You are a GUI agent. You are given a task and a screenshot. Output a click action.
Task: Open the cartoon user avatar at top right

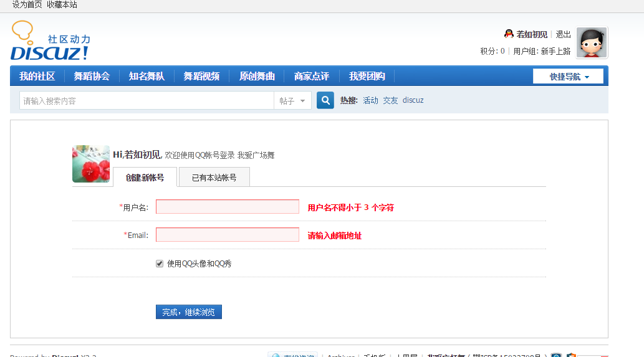coord(592,42)
